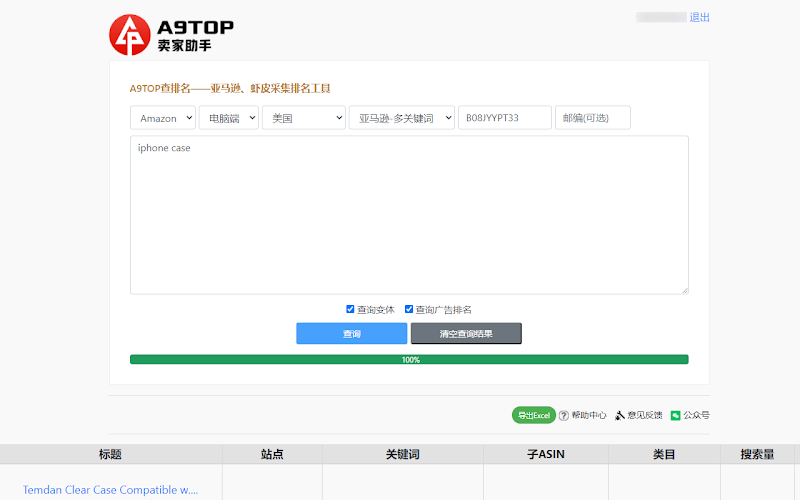
Task: Open the 意见反馈 link
Action: (x=644, y=415)
